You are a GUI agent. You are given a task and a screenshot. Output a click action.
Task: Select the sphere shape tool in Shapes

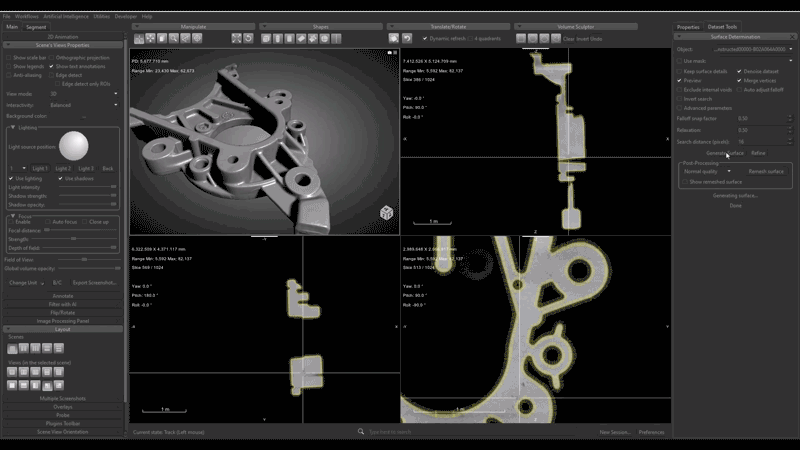point(324,38)
